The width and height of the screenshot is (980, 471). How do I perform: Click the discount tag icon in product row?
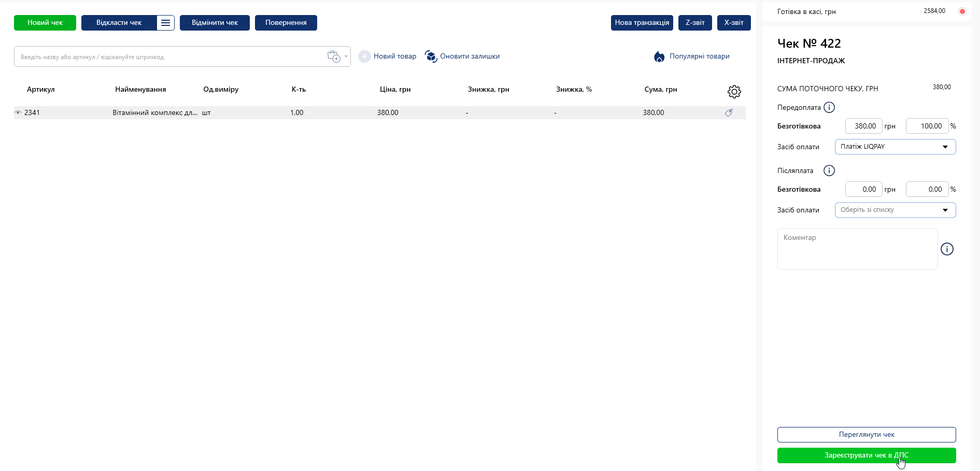point(729,112)
